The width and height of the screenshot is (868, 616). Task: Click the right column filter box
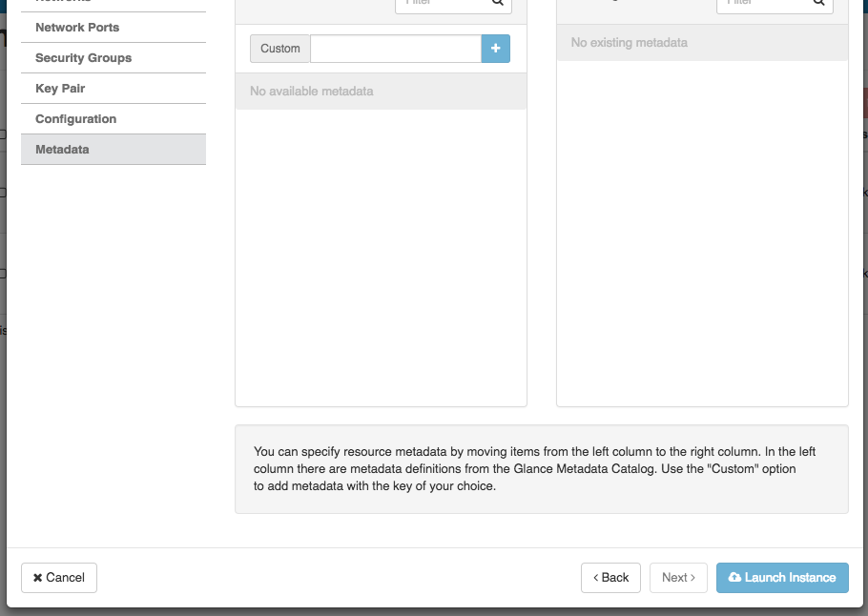(x=762, y=4)
